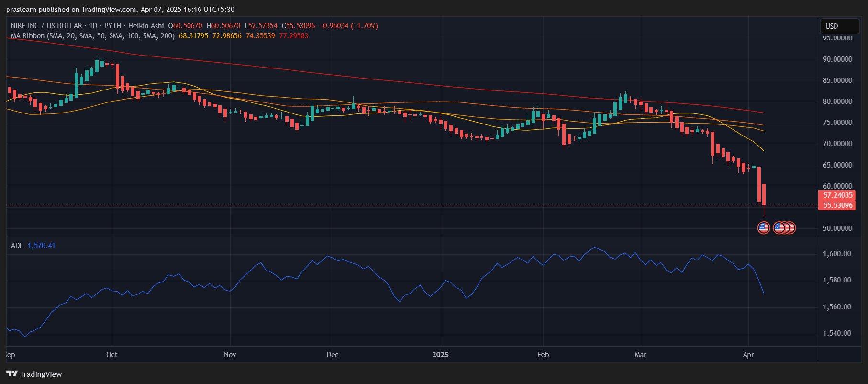
Task: Click the SMA 100 value 74.35539
Action: (260, 36)
